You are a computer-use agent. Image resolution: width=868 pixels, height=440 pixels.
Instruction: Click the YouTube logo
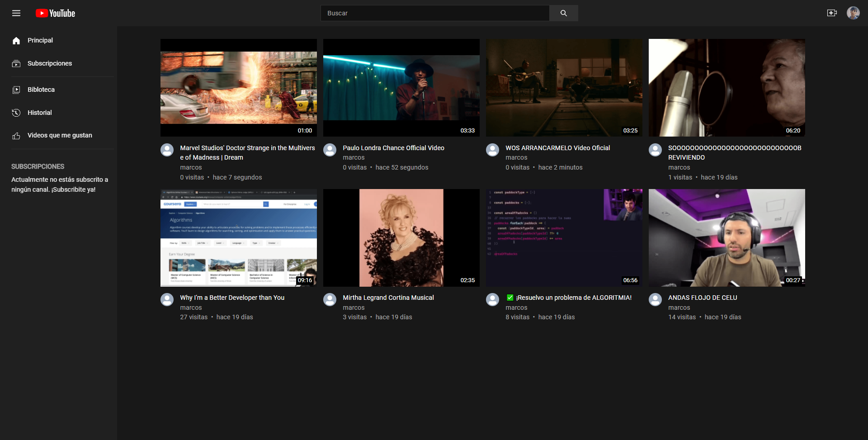click(x=55, y=13)
